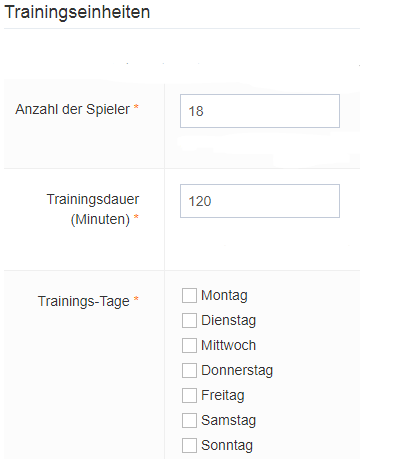Check the Montag checkbox
Screen dimensions: 395x459
[x=189, y=295]
